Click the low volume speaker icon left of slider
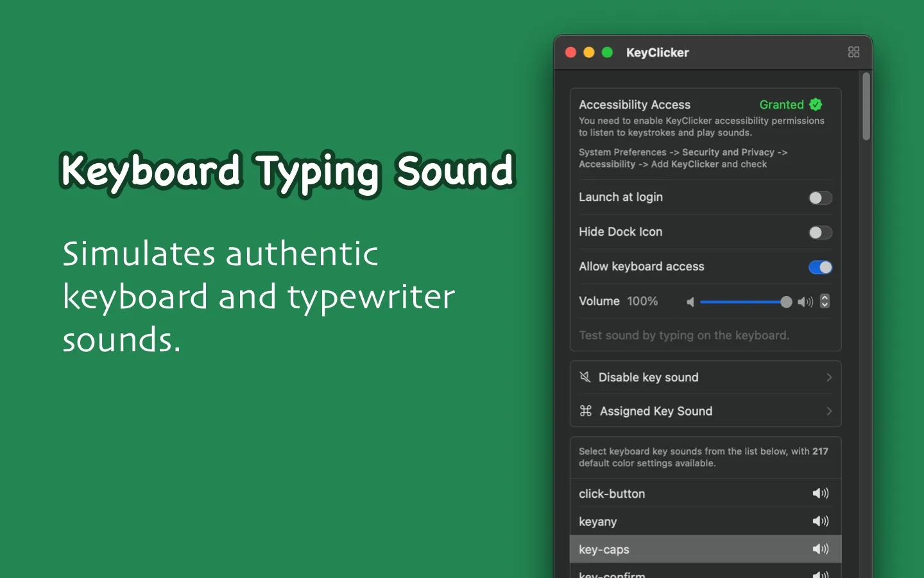This screenshot has width=924, height=578. coord(690,301)
